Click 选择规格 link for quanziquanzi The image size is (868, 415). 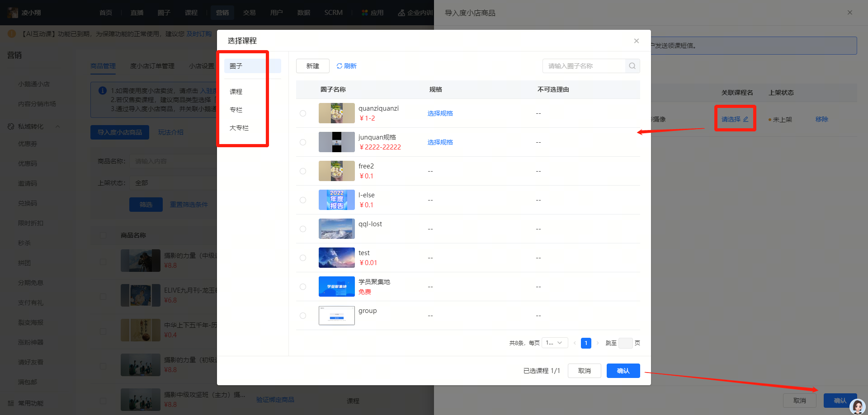(440, 113)
